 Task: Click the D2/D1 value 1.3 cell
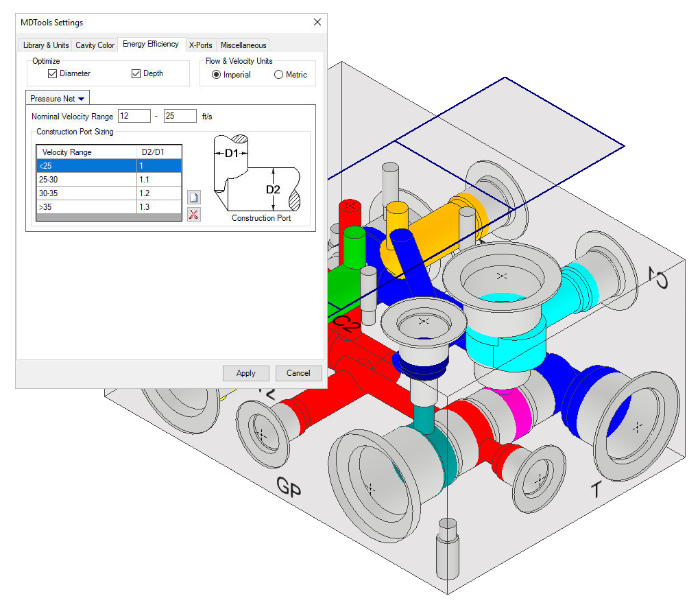tap(159, 207)
